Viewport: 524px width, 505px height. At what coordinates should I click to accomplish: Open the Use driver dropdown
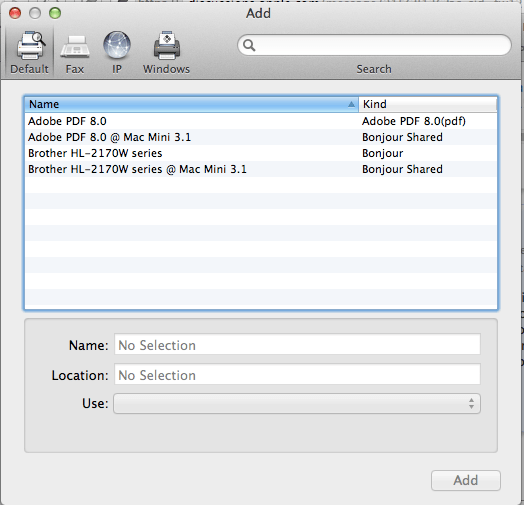click(297, 404)
